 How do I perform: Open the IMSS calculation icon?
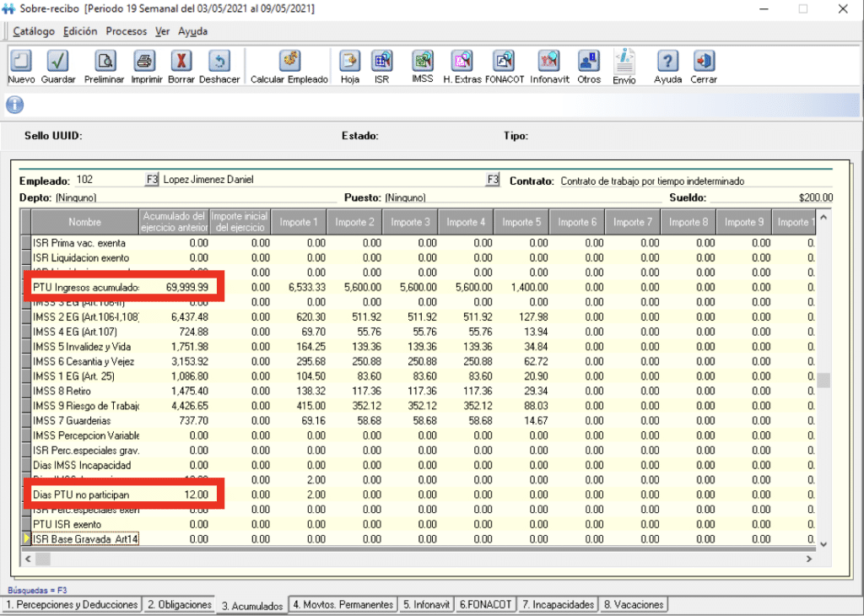coord(422,62)
